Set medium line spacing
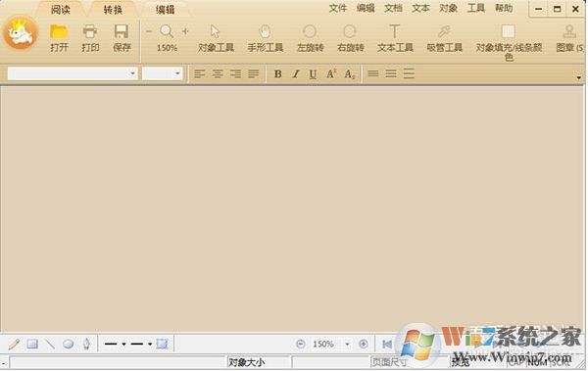This screenshot has width=588, height=371. pos(391,73)
